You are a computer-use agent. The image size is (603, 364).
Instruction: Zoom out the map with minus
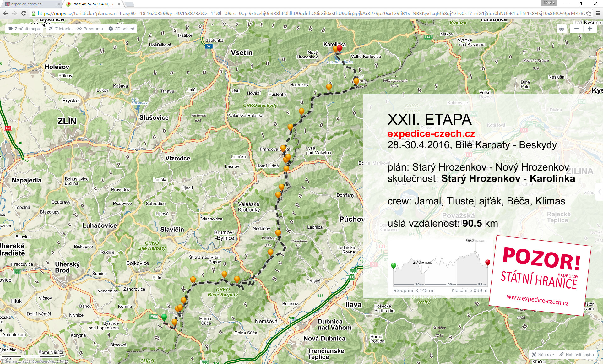click(576, 29)
